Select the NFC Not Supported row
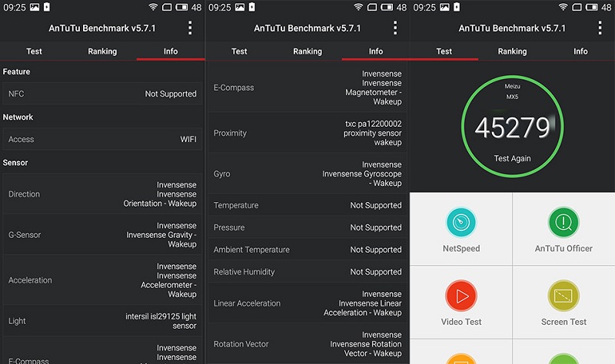Screen dimensions: 615x364 coord(102,94)
